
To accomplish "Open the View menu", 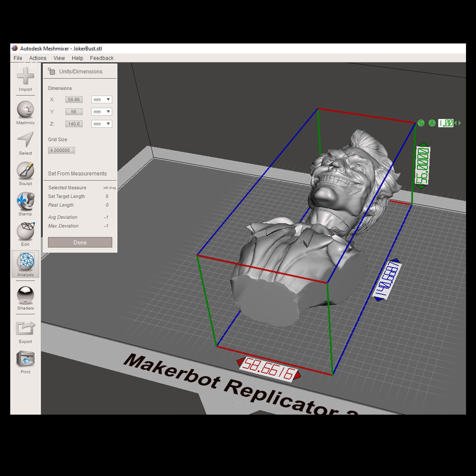I will coord(59,58).
